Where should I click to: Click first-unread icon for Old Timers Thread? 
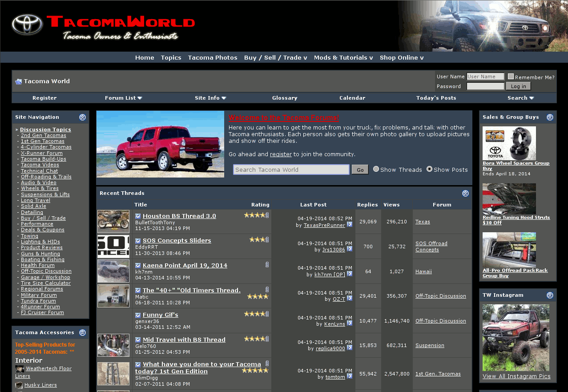pos(138,291)
